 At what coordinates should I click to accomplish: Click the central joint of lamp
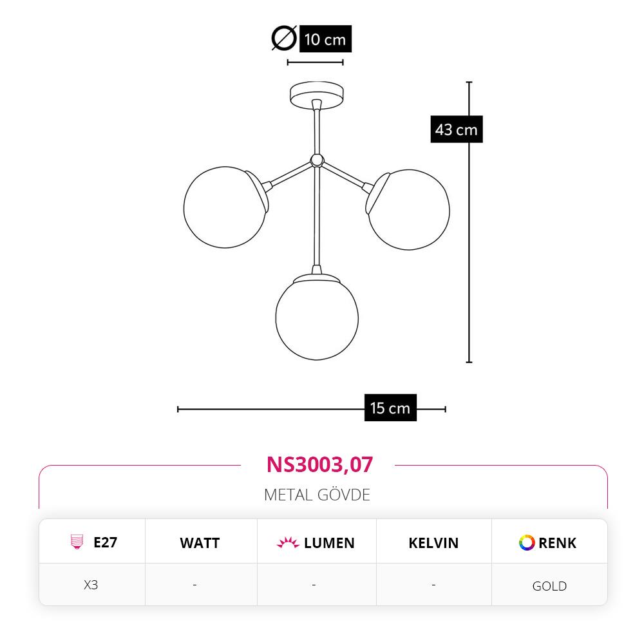coord(317,160)
